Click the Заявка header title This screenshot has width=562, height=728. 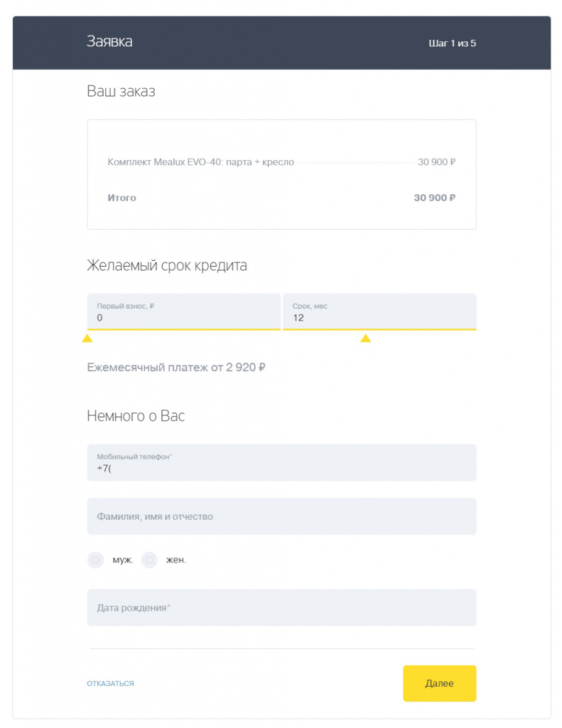[x=109, y=41]
